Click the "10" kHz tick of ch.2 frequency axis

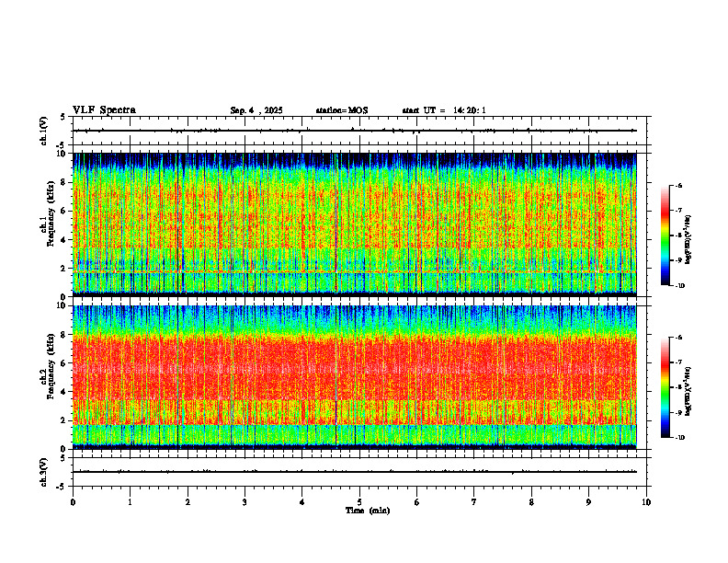[x=62, y=305]
